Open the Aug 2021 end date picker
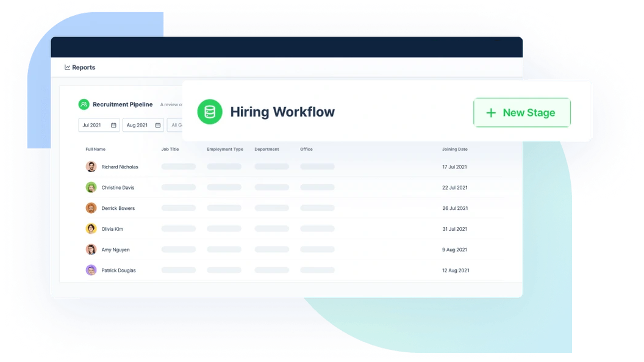The height and width of the screenshot is (362, 644). pos(143,125)
